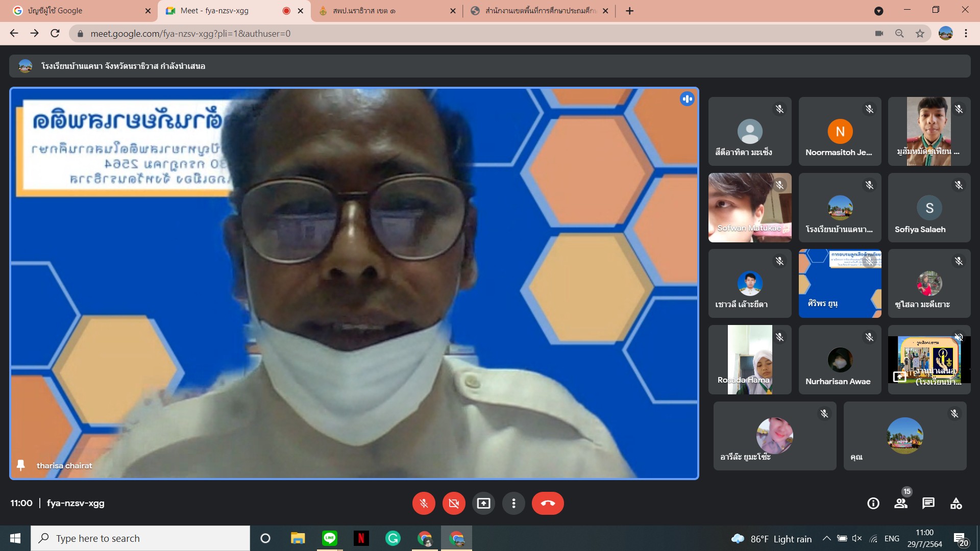Viewport: 980px width, 551px height.
Task: Click Nurharisan Awae participant tile
Action: pos(840,360)
